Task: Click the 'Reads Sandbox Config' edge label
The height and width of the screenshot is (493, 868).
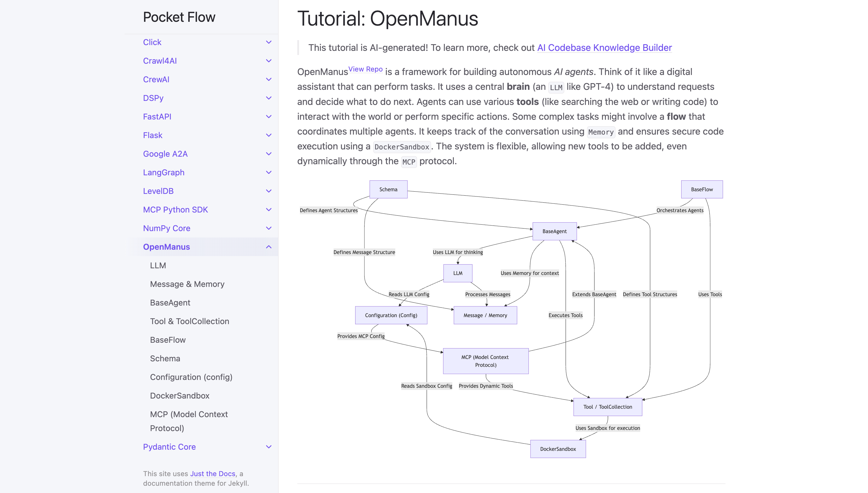Action: pos(426,386)
